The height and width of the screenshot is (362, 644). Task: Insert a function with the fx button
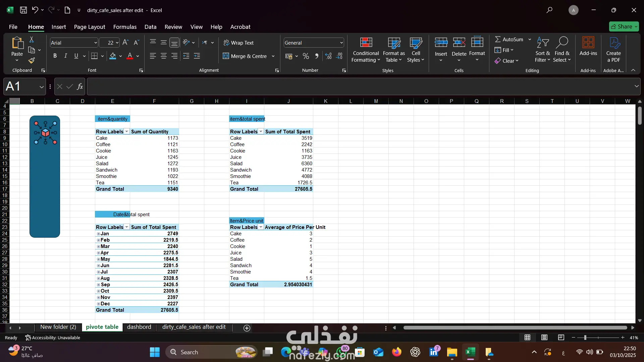(x=80, y=86)
